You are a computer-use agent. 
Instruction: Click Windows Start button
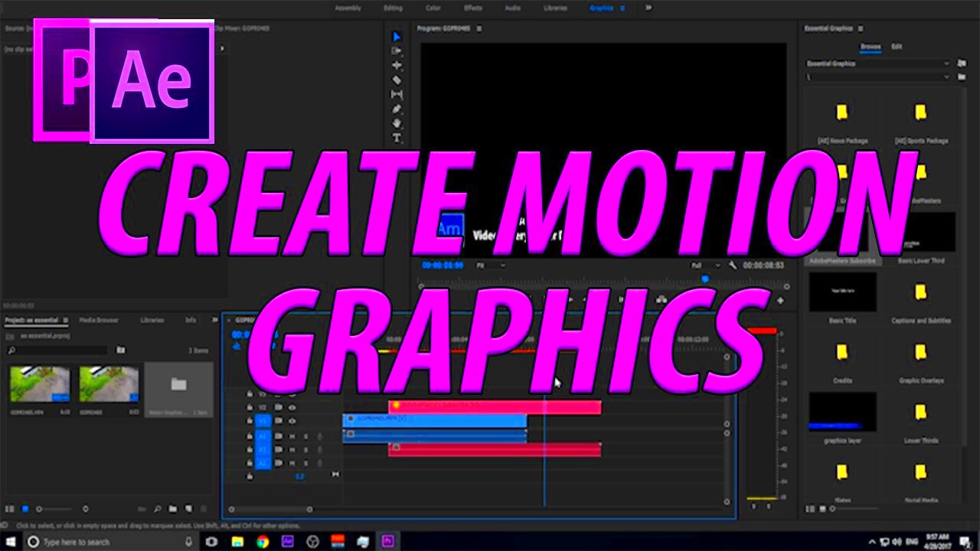11,541
